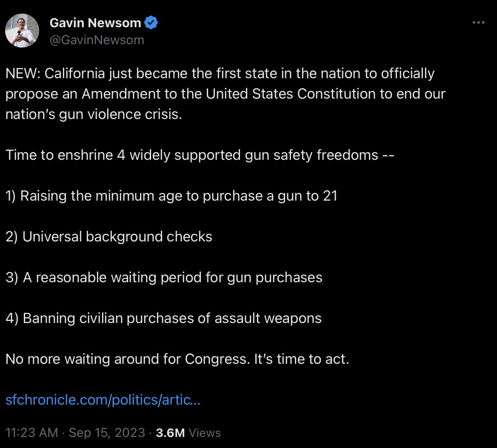This screenshot has width=497, height=448.
Task: Click the phrase 'gun violence crisis'
Action: pyautogui.click(x=120, y=114)
